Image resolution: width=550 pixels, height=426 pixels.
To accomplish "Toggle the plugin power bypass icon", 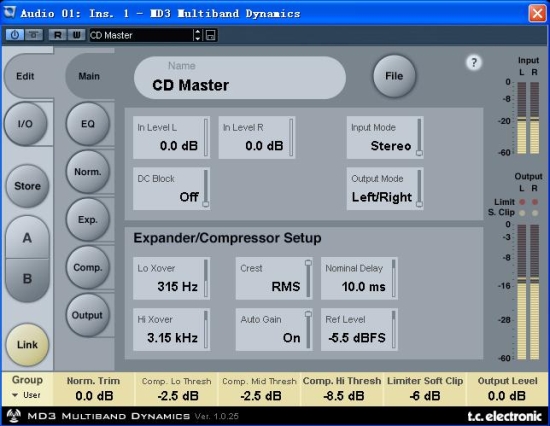I will pyautogui.click(x=15, y=35).
